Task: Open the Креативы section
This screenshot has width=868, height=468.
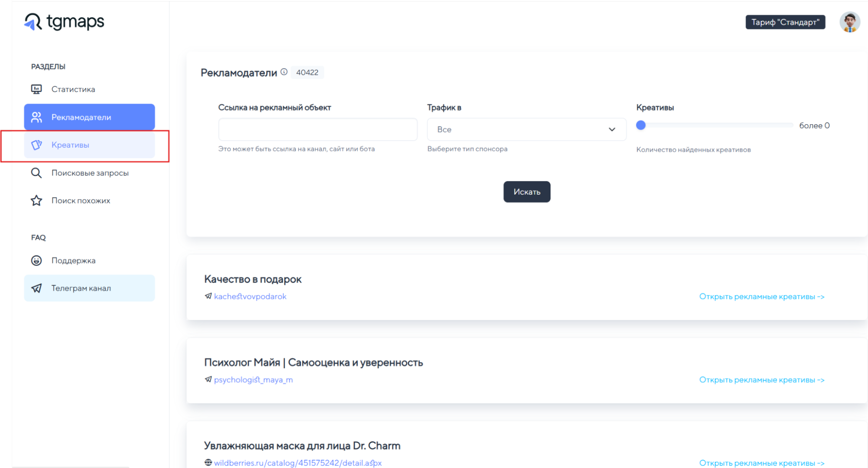Action: pyautogui.click(x=70, y=145)
